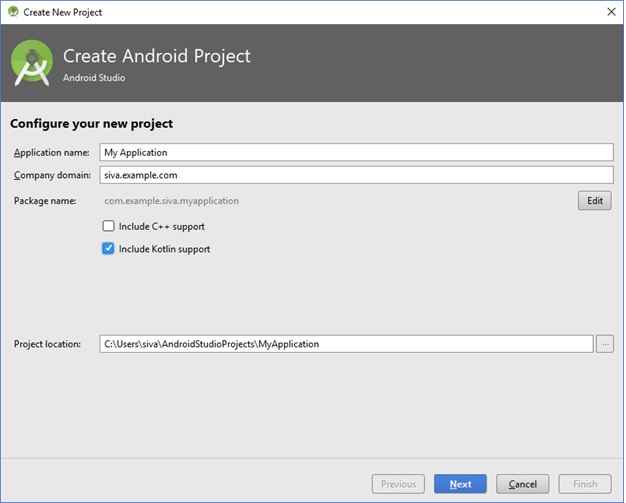This screenshot has height=503, width=626.
Task: Proceed with the Next button
Action: 462,485
